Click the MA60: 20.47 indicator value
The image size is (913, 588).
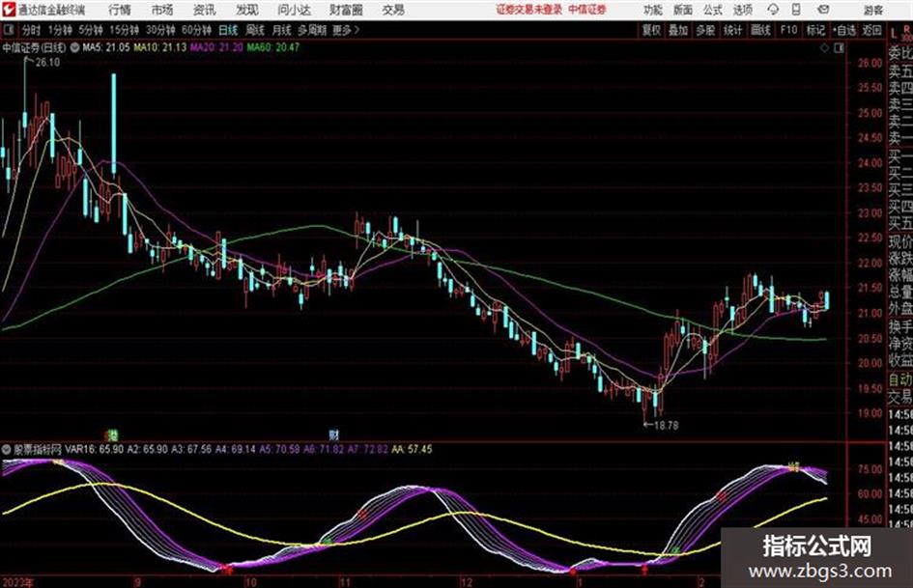tap(273, 47)
